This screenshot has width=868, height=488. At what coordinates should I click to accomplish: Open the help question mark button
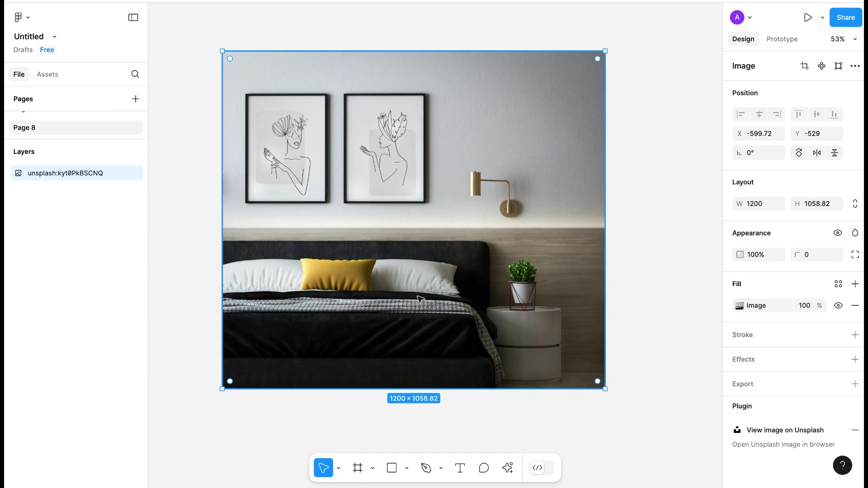click(842, 465)
